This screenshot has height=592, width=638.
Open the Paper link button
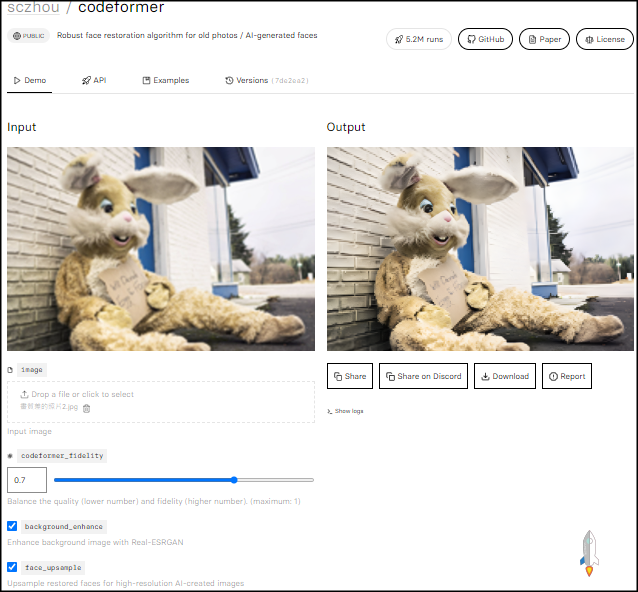(x=544, y=39)
